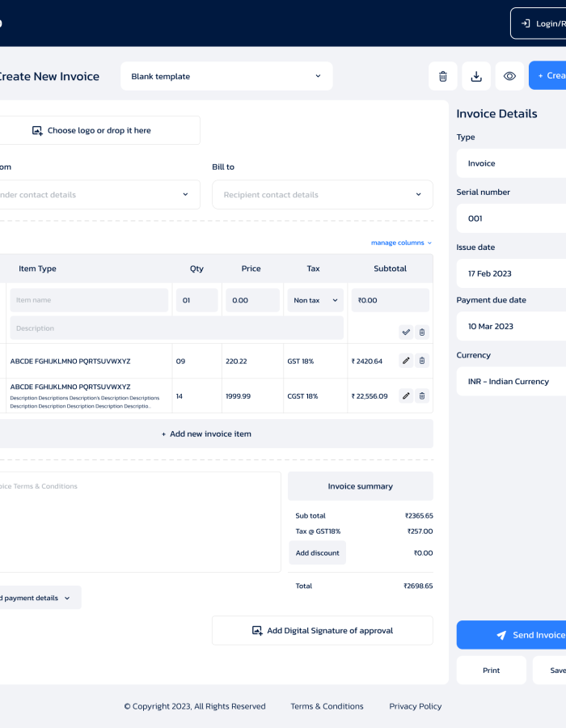This screenshot has height=728, width=566.
Task: Delete the invoice using the trash icon
Action: point(442,75)
